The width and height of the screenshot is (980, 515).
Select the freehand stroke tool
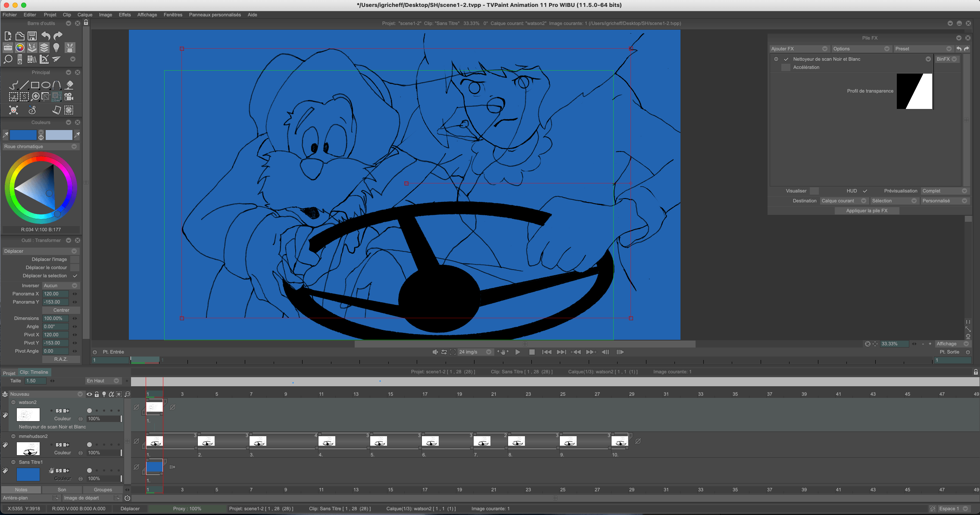14,85
